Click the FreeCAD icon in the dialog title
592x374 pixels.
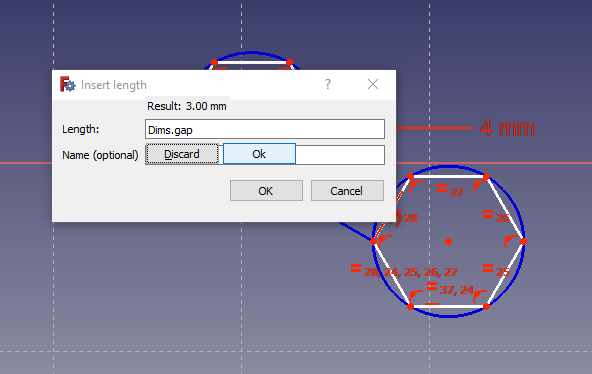click(68, 84)
